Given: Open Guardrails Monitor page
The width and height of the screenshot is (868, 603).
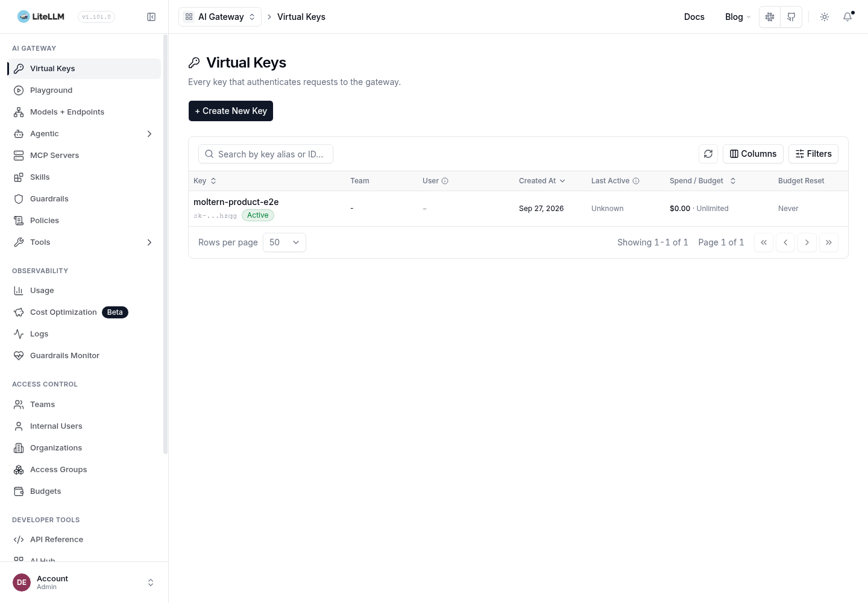Looking at the screenshot, I should point(84,356).
